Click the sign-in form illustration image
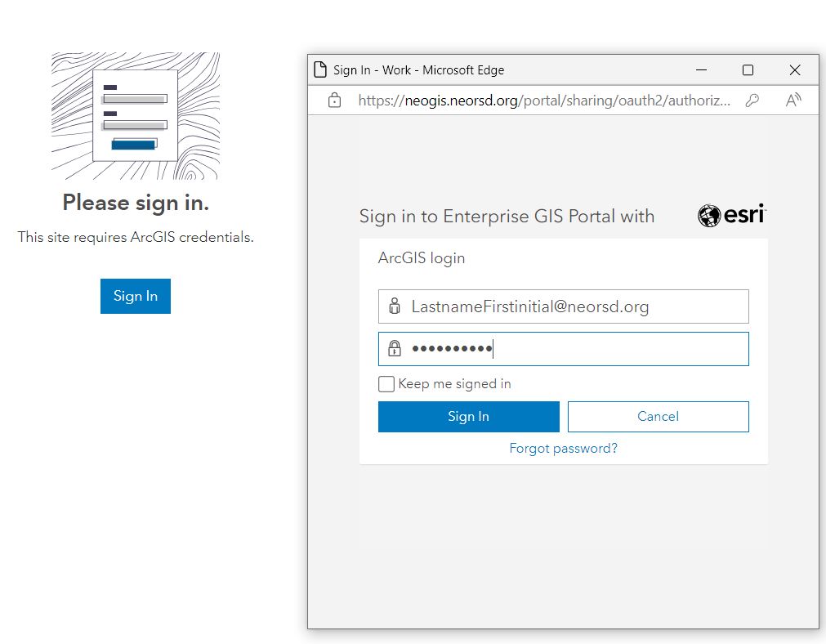The width and height of the screenshot is (826, 644). tap(136, 116)
